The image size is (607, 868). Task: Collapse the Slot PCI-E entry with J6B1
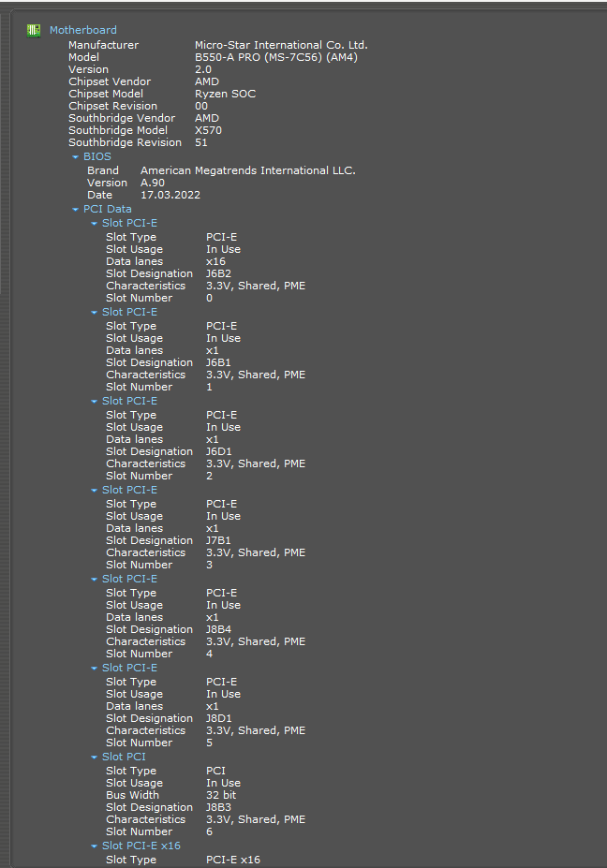point(95,313)
